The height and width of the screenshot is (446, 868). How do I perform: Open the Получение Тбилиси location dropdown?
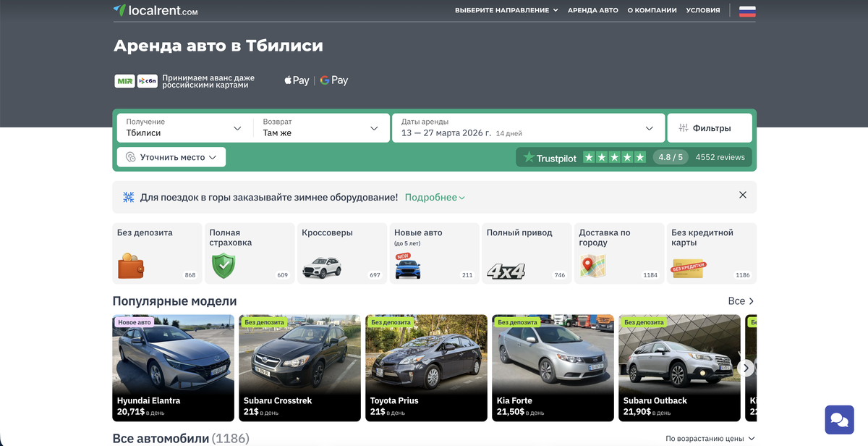(184, 128)
